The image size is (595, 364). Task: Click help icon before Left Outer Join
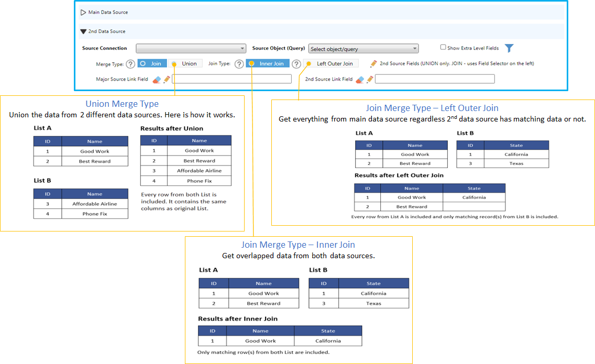(296, 64)
